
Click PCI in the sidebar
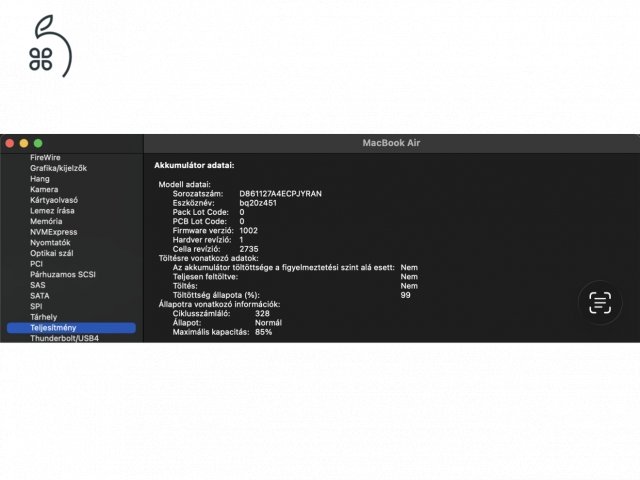[36, 264]
